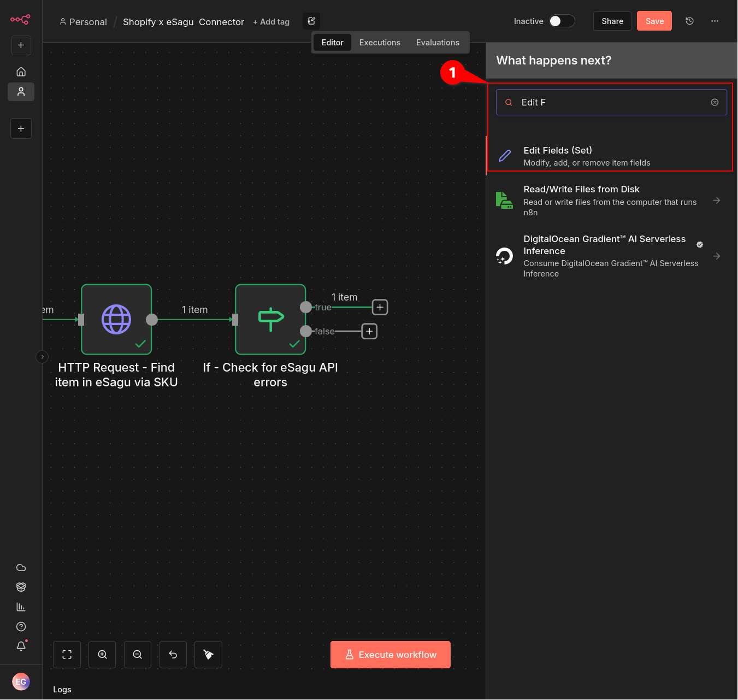738x700 pixels.
Task: Click the undo arrow canvas button
Action: (173, 655)
